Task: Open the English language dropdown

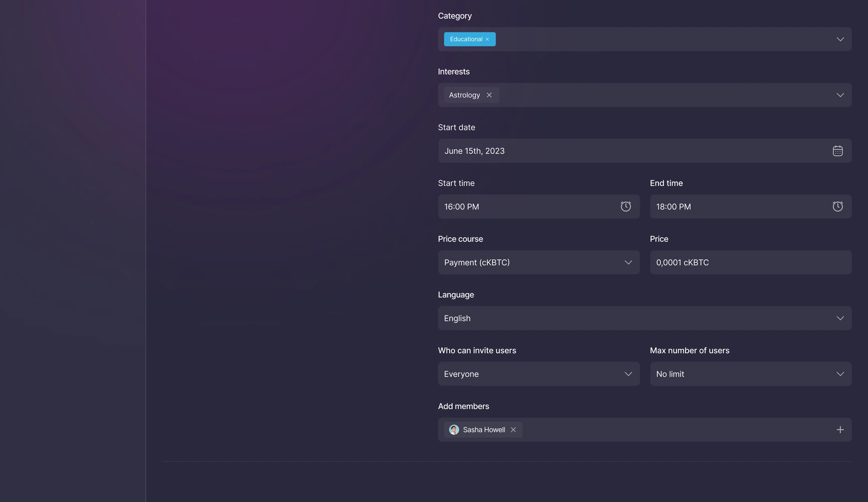Action: pos(645,318)
